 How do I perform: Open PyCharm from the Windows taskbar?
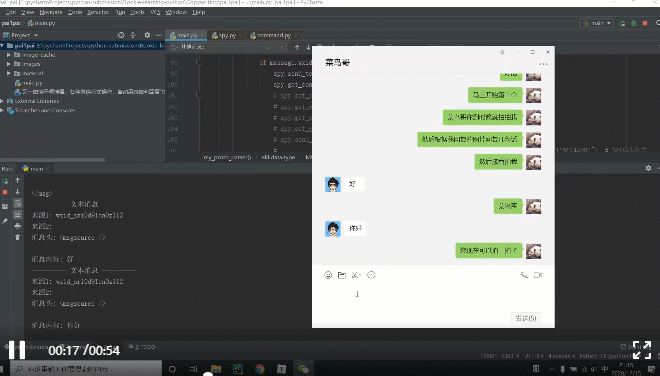(238, 369)
